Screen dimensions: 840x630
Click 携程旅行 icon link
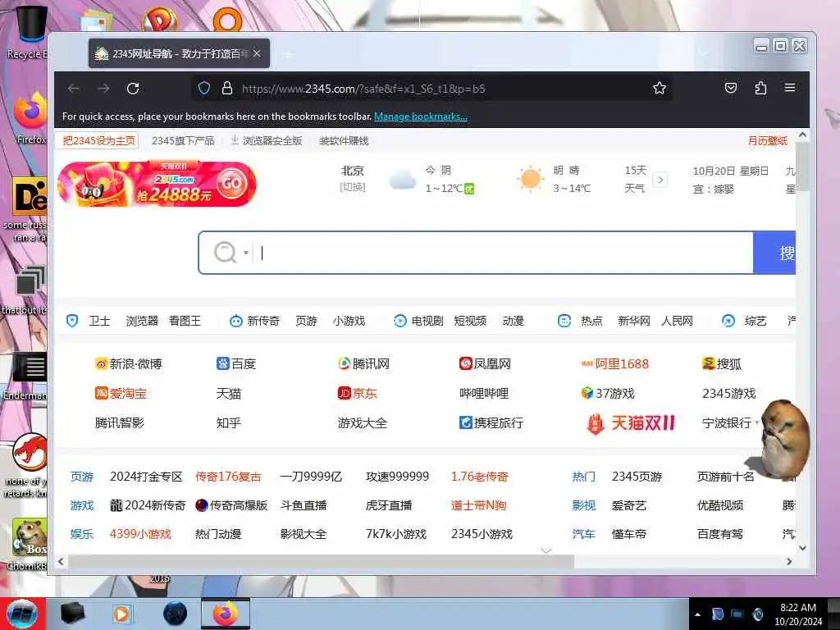(466, 422)
